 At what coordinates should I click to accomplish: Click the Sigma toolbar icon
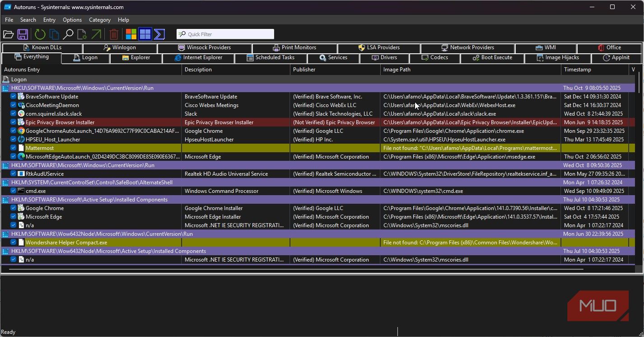point(159,34)
